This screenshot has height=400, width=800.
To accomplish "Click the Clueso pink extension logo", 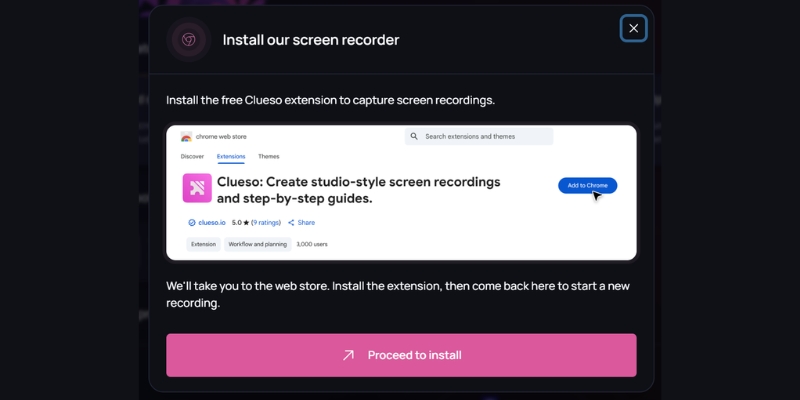I will click(197, 188).
